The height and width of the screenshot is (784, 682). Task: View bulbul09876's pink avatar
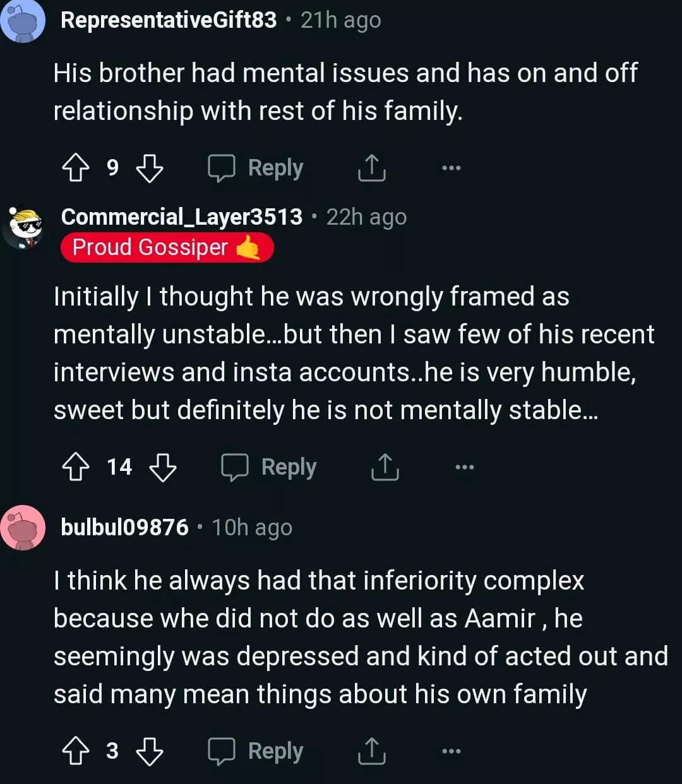point(23,528)
